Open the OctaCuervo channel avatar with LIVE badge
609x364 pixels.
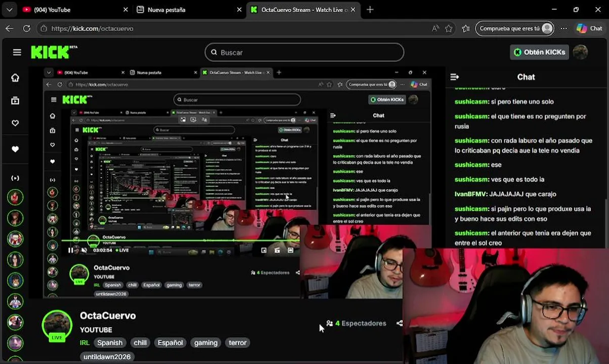tap(57, 325)
